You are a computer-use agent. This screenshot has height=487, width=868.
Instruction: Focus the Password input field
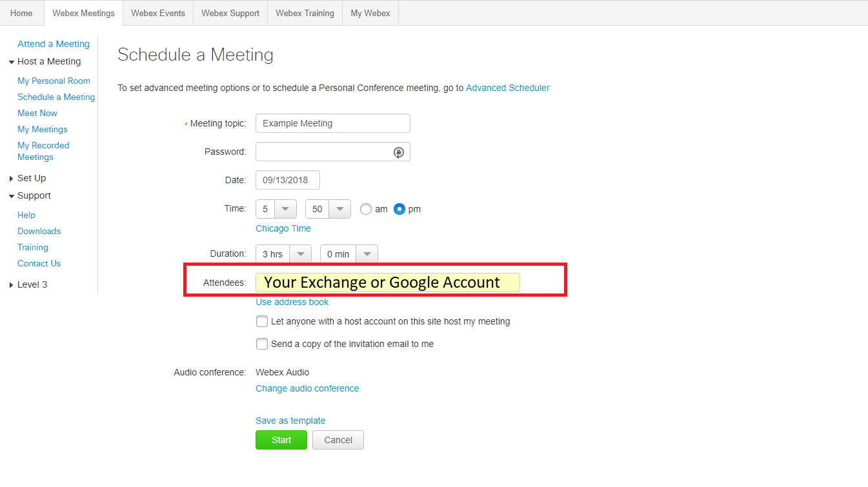point(333,152)
